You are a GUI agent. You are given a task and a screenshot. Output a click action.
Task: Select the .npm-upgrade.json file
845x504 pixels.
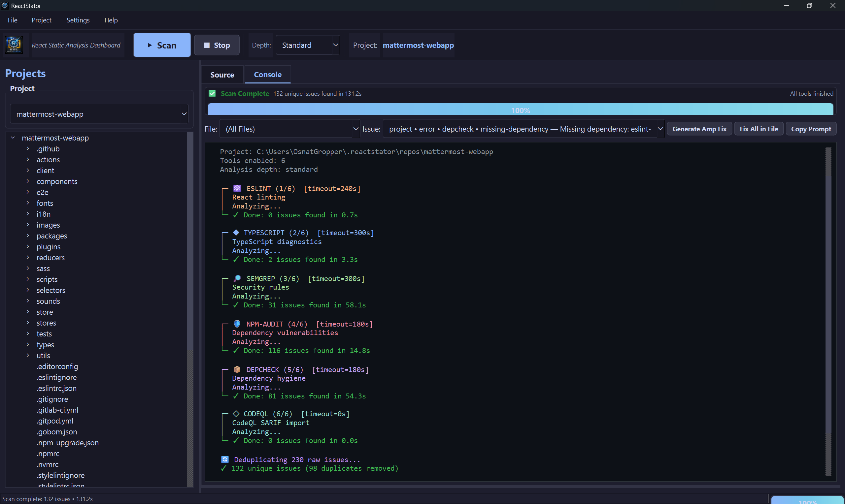pos(68,442)
